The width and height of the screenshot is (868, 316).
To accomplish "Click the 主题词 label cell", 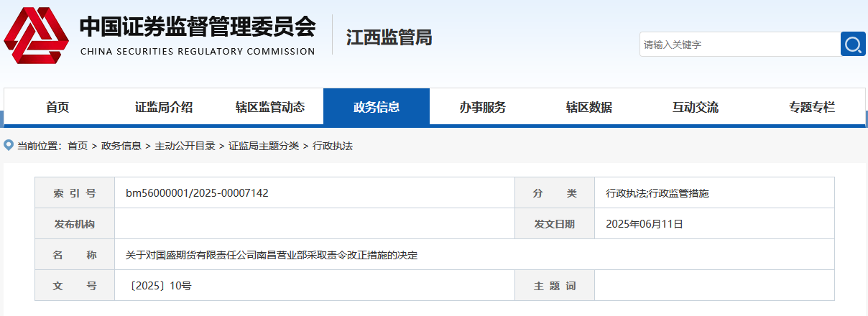I will 555,286.
